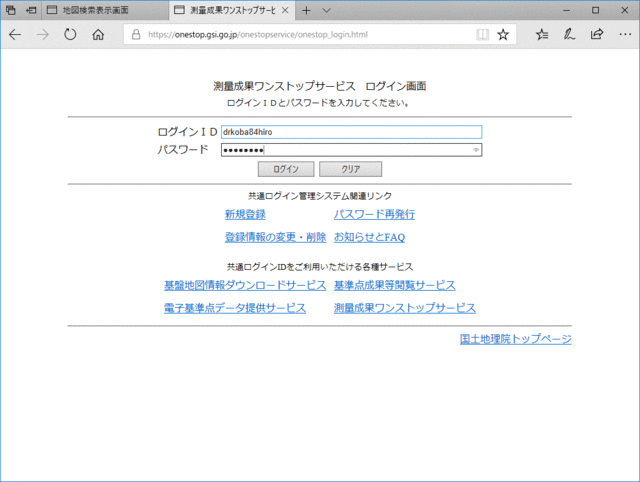Image resolution: width=640 pixels, height=482 pixels.
Task: Open 基準点成果等閲覧サービス link
Action: (395, 285)
